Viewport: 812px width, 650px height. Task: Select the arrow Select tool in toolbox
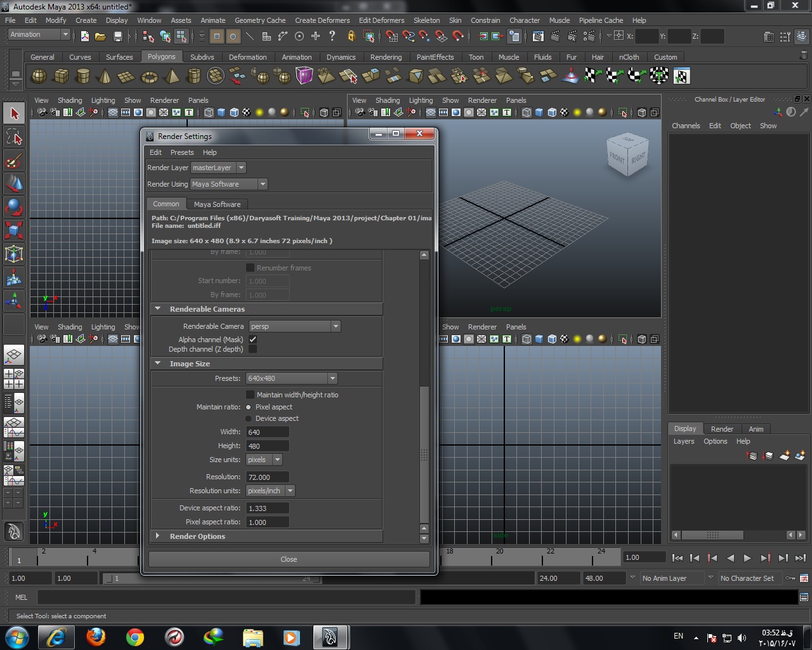pos(14,114)
